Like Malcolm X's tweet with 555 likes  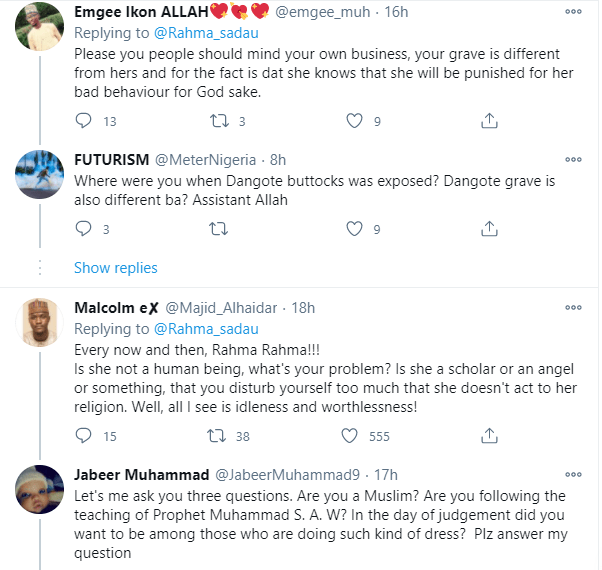coord(350,435)
